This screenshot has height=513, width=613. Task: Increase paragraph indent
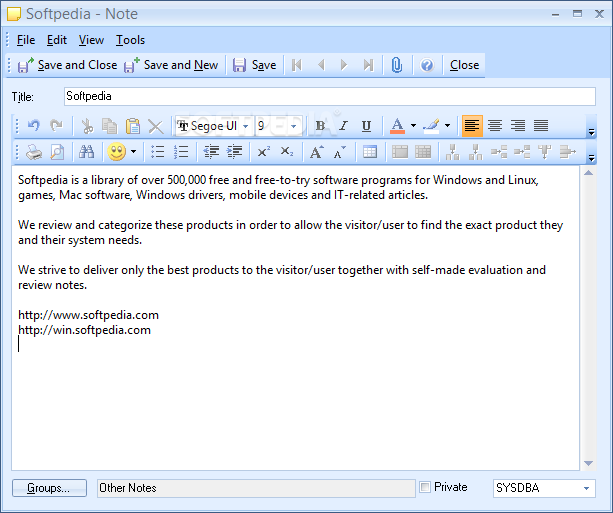(235, 152)
